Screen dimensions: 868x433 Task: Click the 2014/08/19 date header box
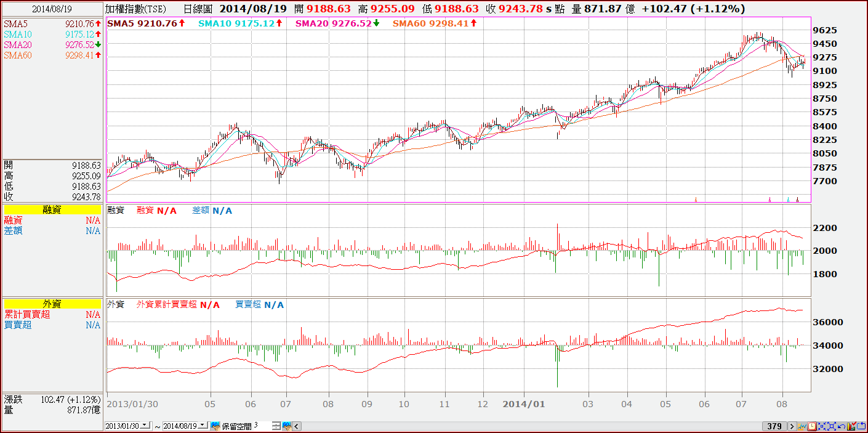[52, 9]
